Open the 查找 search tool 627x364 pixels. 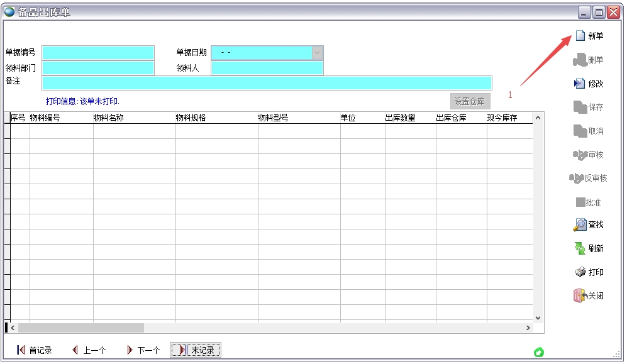click(579, 225)
